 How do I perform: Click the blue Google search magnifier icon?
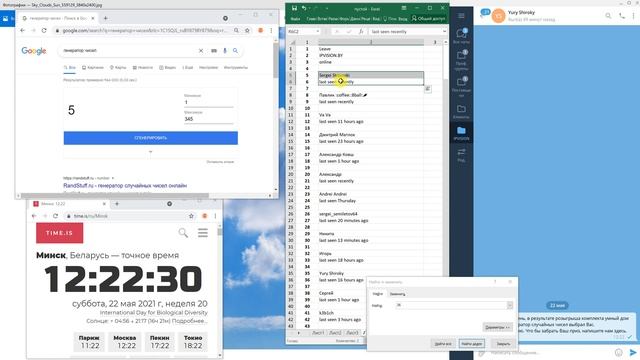coord(235,51)
